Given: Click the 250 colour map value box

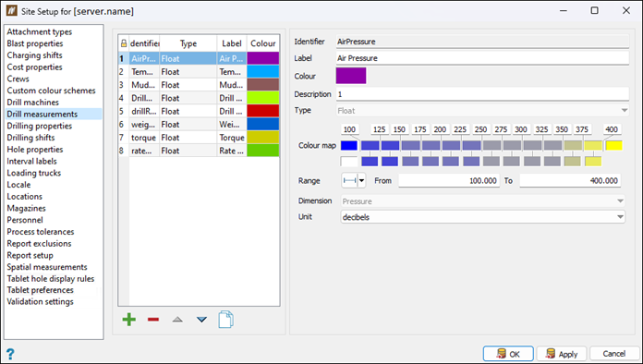Looking at the screenshot, I should 480,129.
